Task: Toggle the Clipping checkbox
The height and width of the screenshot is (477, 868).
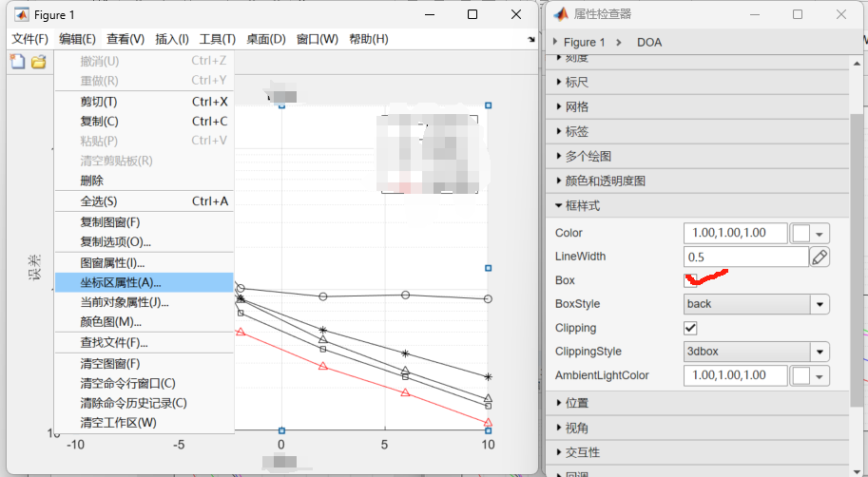Action: [x=690, y=328]
